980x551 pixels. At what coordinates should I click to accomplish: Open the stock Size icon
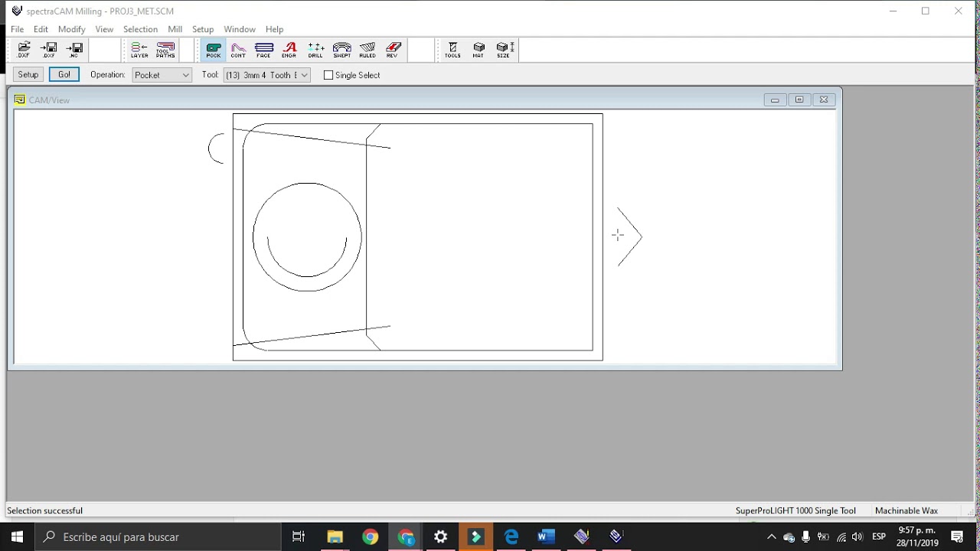click(504, 51)
